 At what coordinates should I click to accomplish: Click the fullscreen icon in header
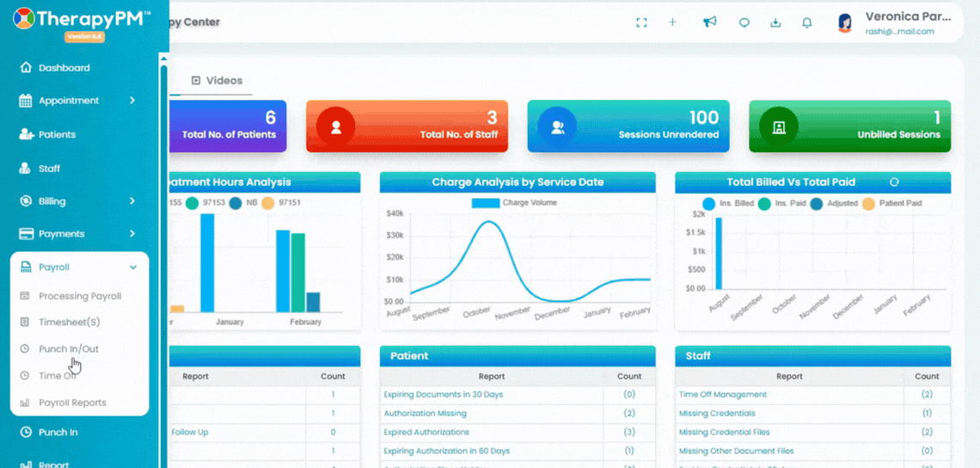click(x=640, y=22)
